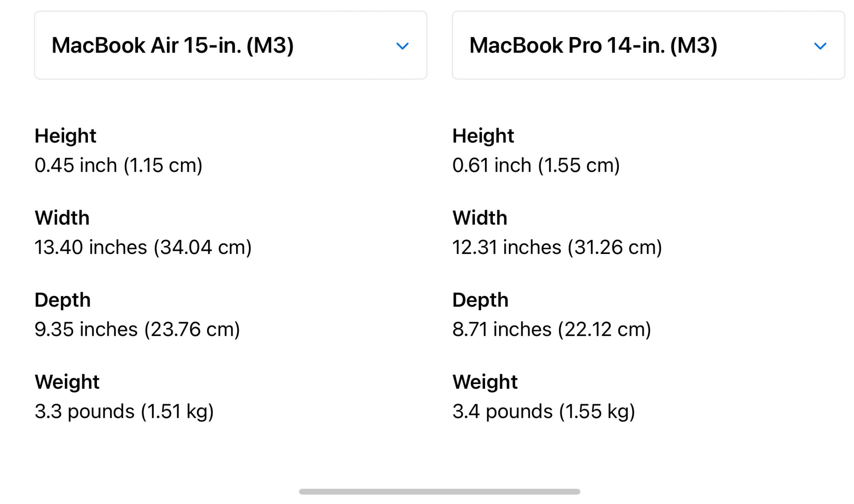The image size is (854, 504).
Task: Click the Depth label under MacBook Air
Action: coord(62,300)
